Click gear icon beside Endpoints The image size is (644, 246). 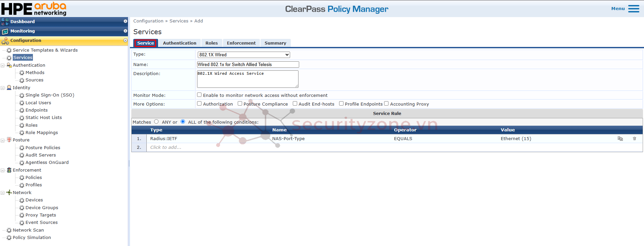pyautogui.click(x=22, y=110)
